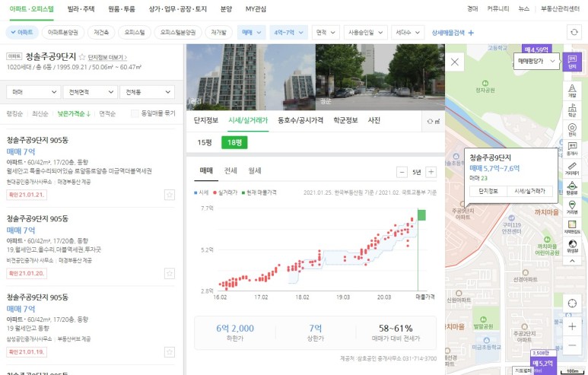The height and width of the screenshot is (375, 588).
Task: Open 원룸·투룸 top menu
Action: point(122,9)
